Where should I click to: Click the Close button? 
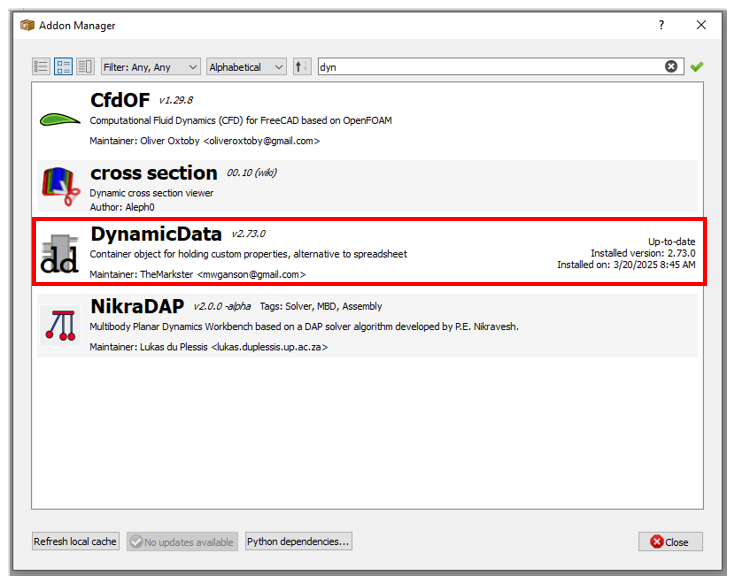pos(670,542)
